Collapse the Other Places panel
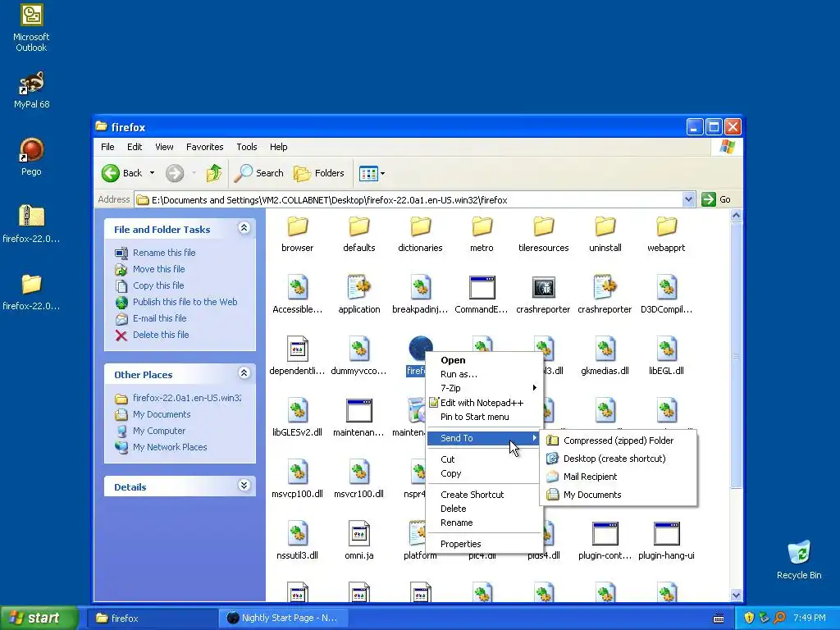The width and height of the screenshot is (840, 630). coord(244,373)
